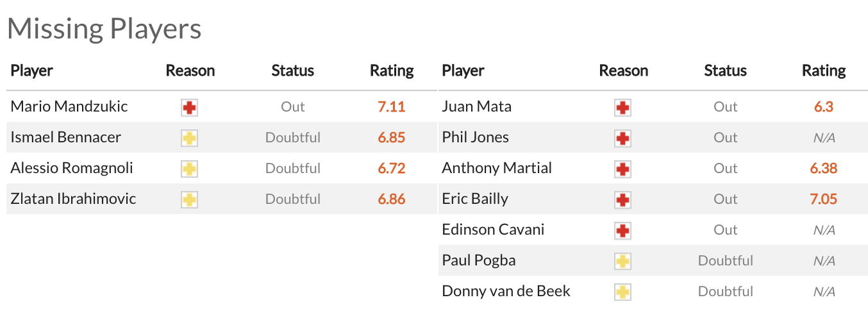This screenshot has width=868, height=318.
Task: Click Anthony Martial's name
Action: coord(496,168)
